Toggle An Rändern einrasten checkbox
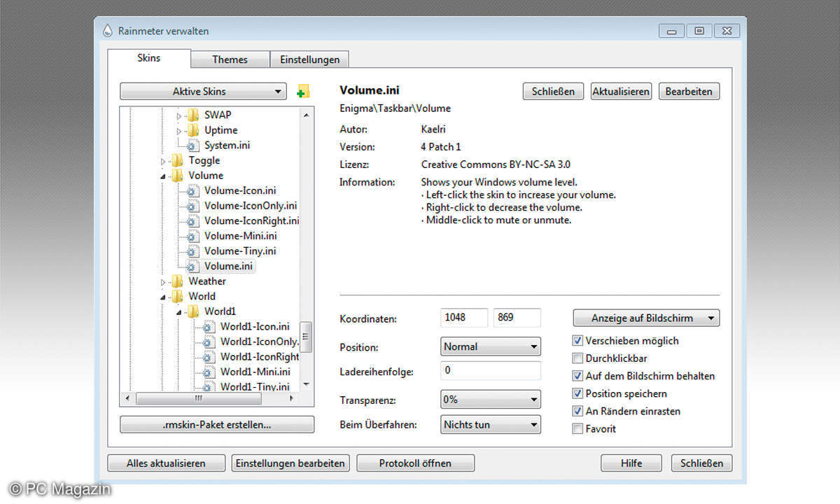840x504 pixels. 577,411
